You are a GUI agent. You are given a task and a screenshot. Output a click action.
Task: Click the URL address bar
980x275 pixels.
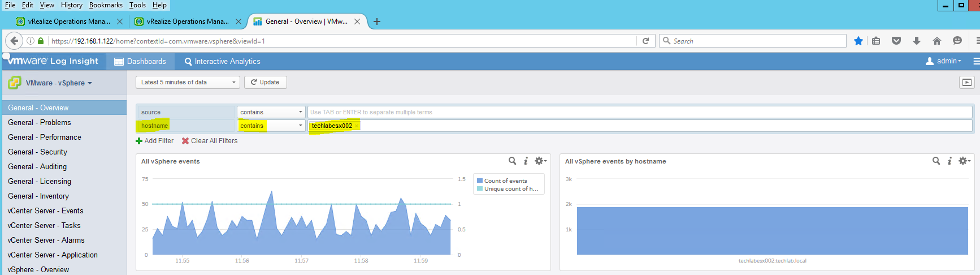(x=342, y=41)
